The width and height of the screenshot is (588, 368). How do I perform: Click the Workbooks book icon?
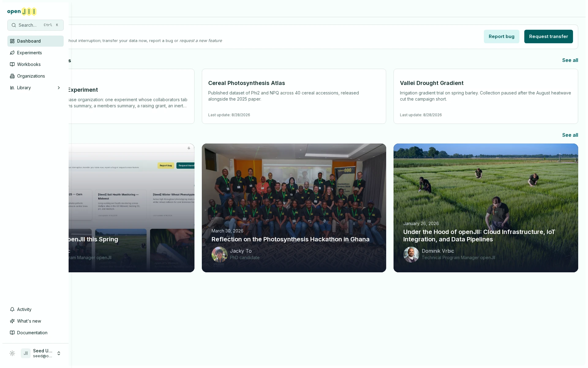12,64
